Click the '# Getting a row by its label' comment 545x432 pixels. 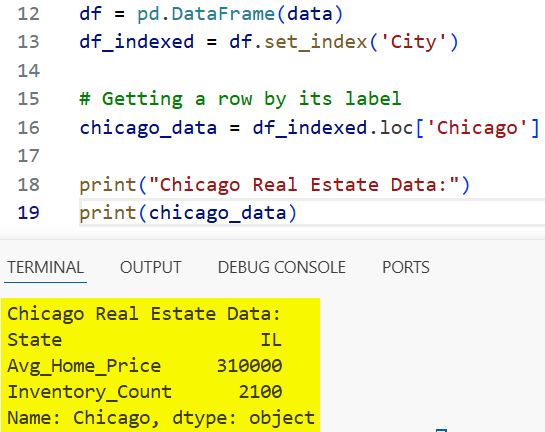(x=241, y=99)
